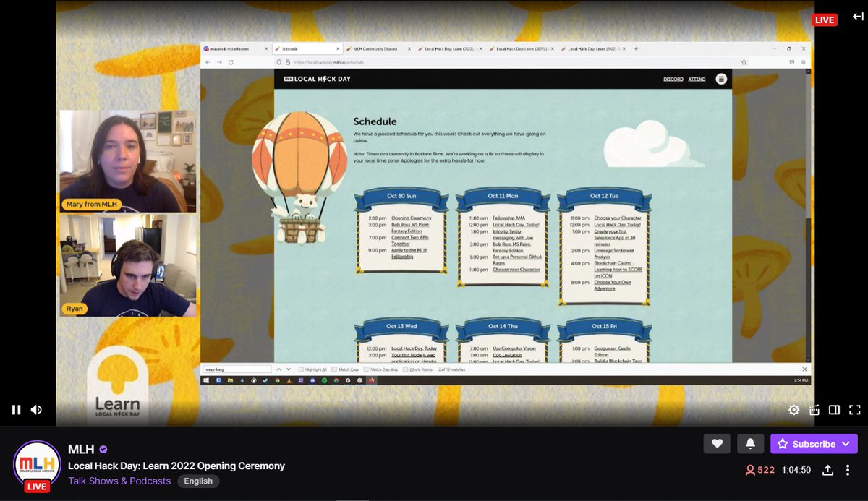Toggle theatre mode
Screen dimensions: 868x501
pos(834,410)
